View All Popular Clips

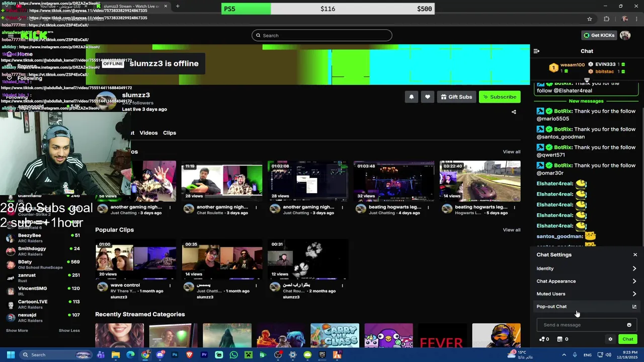point(511,230)
